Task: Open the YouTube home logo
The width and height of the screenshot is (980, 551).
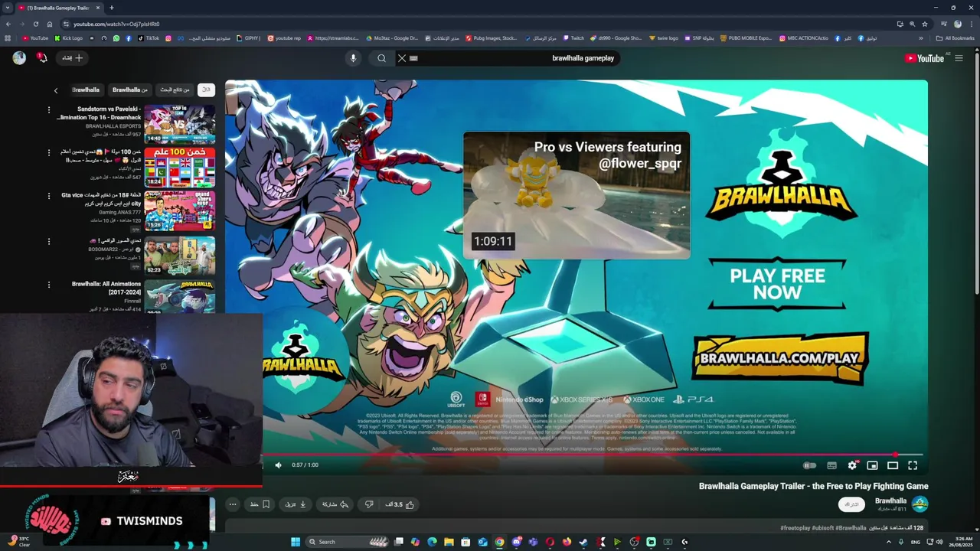Action: pyautogui.click(x=923, y=58)
